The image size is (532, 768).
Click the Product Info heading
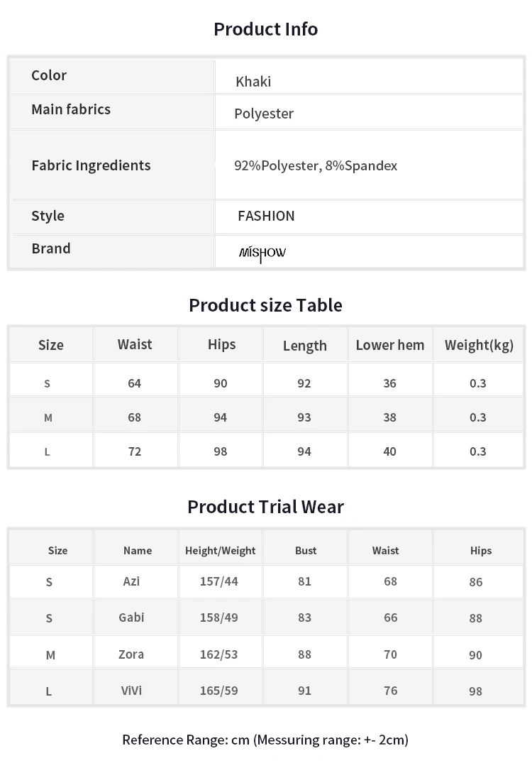click(x=266, y=29)
